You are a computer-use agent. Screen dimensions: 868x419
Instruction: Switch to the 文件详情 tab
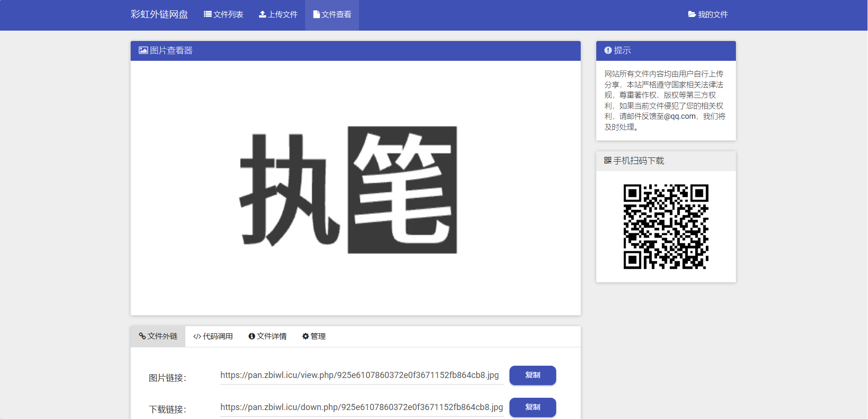267,336
